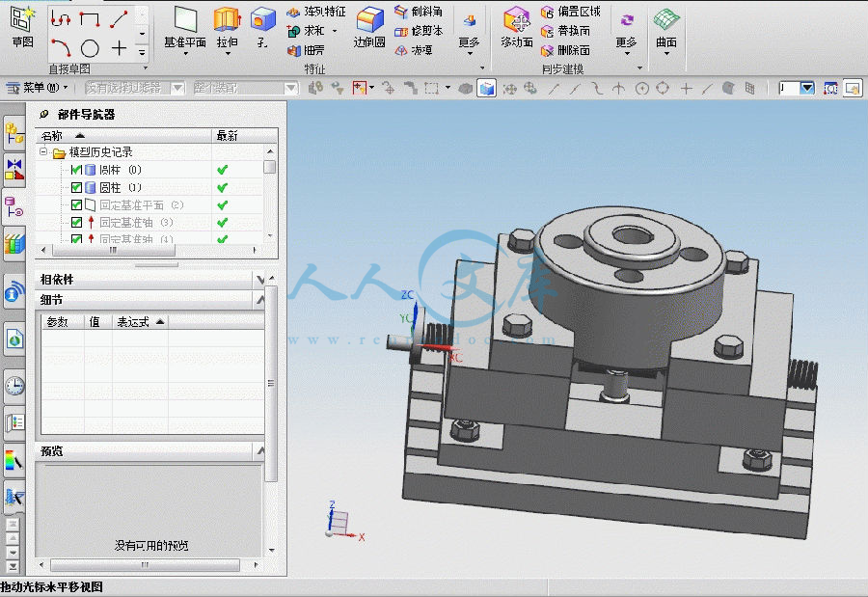This screenshot has width=868, height=597.
Task: Launch the Extrude (拉伸) command
Action: pyautogui.click(x=227, y=28)
